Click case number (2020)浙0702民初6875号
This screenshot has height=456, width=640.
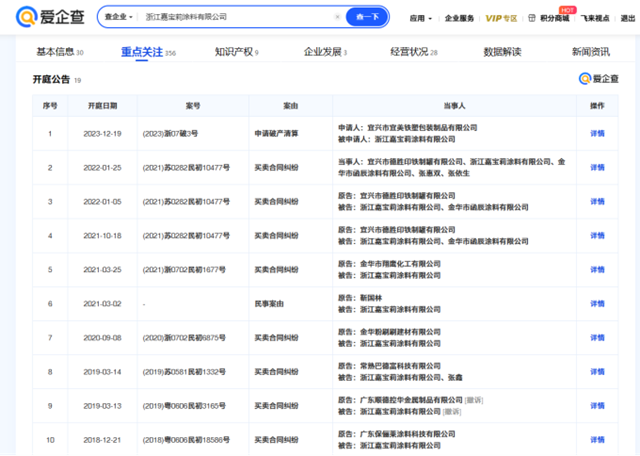184,338
